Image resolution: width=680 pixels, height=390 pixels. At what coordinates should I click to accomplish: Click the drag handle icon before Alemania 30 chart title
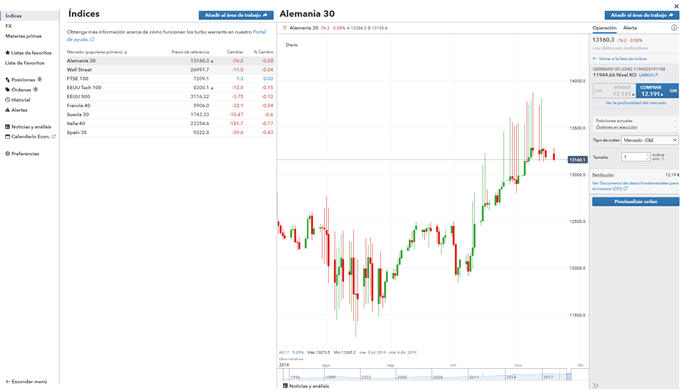point(285,28)
